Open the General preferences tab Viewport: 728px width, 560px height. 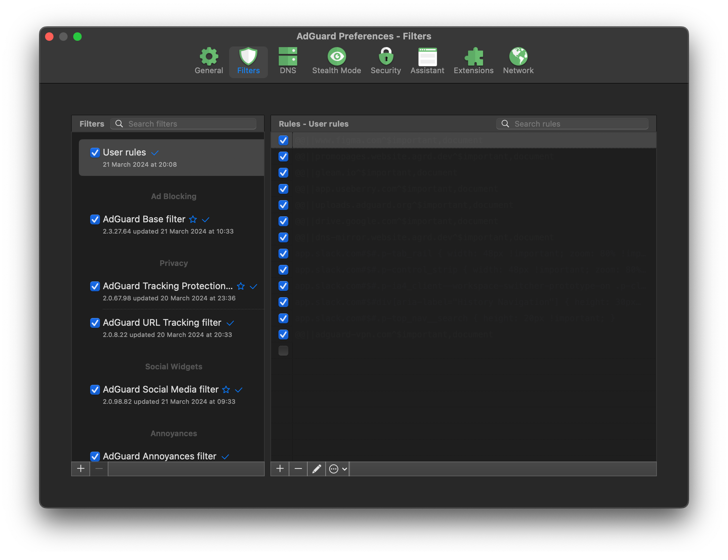(209, 61)
